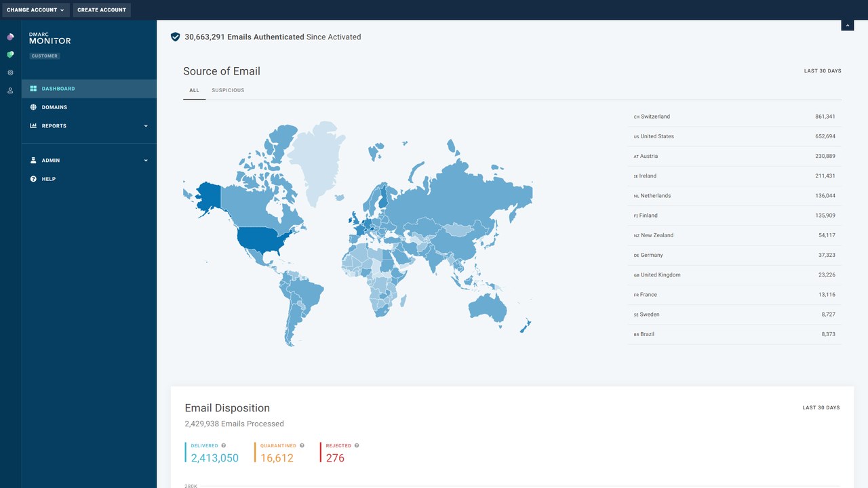868x488 pixels.
Task: Select the New Zealand country row
Action: (x=734, y=235)
